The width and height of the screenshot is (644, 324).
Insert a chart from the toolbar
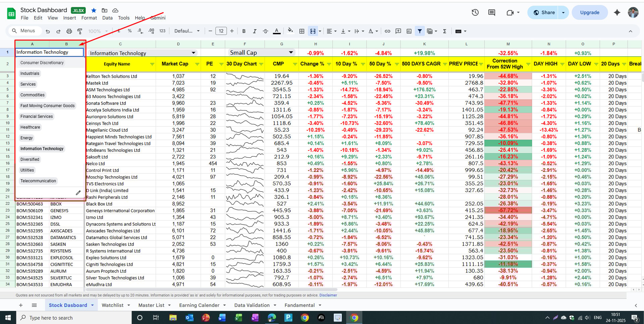point(409,31)
